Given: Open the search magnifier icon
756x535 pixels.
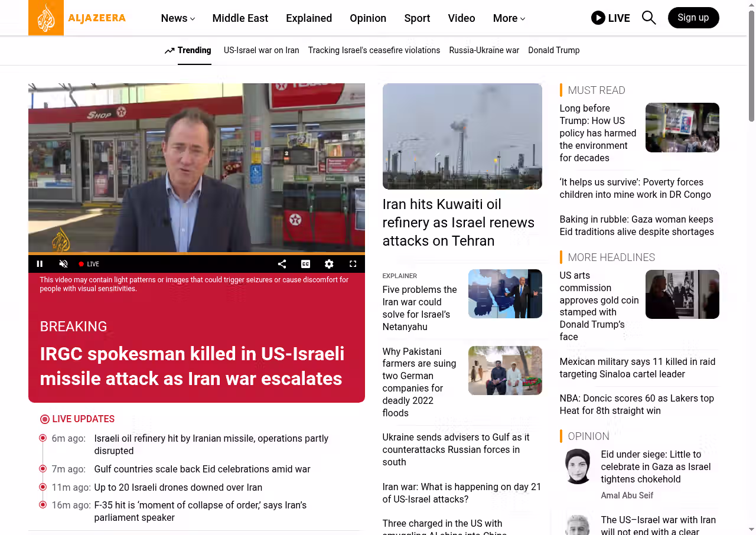Looking at the screenshot, I should 649,18.
